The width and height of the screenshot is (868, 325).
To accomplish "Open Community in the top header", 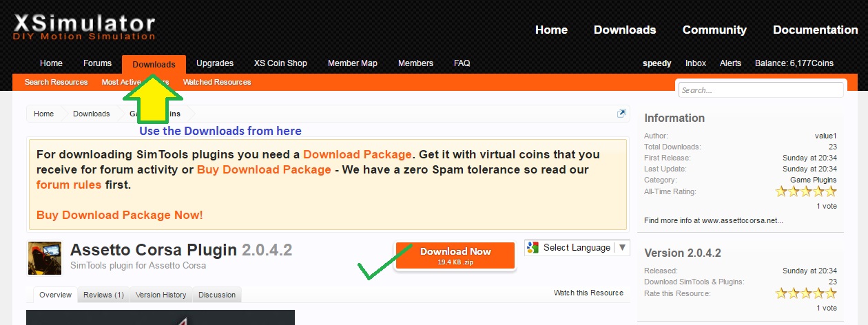I will point(714,30).
